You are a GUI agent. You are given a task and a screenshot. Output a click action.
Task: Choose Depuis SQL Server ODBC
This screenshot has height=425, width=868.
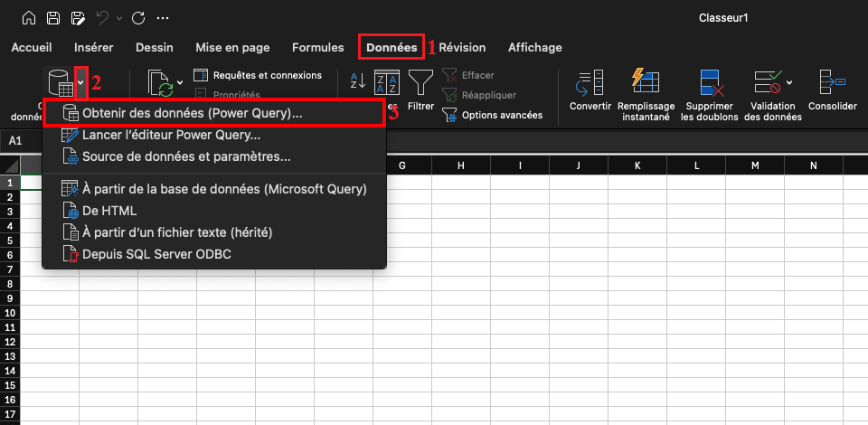[x=156, y=255]
